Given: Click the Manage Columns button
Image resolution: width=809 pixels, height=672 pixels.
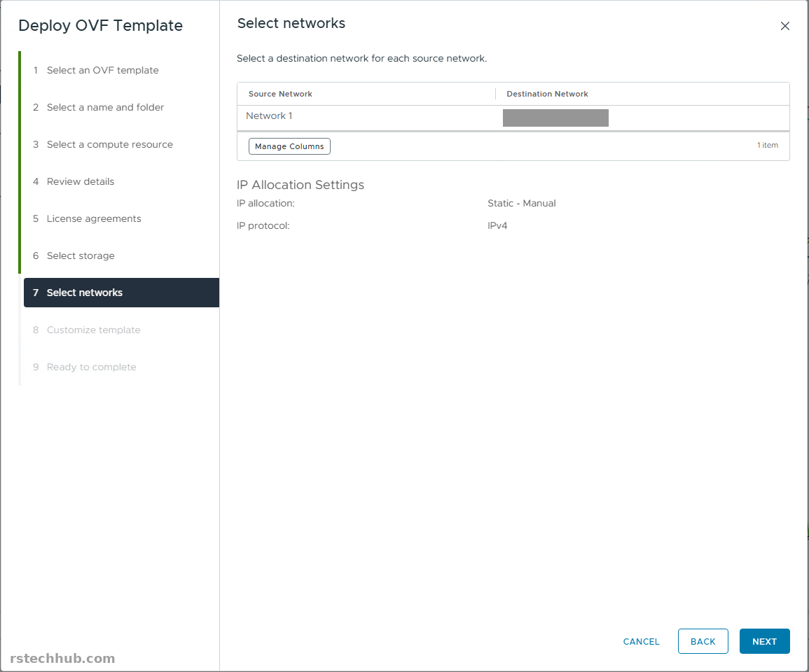Looking at the screenshot, I should coord(289,146).
